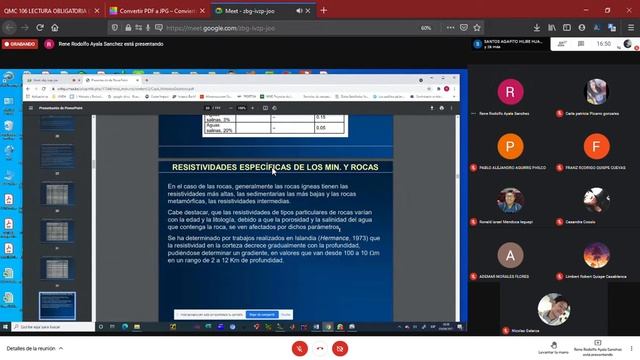Viewport: 640px width, 360px height.
Task: Click highlighted slide thumbnail in PDF sidebar
Action: pyautogui.click(x=57, y=306)
